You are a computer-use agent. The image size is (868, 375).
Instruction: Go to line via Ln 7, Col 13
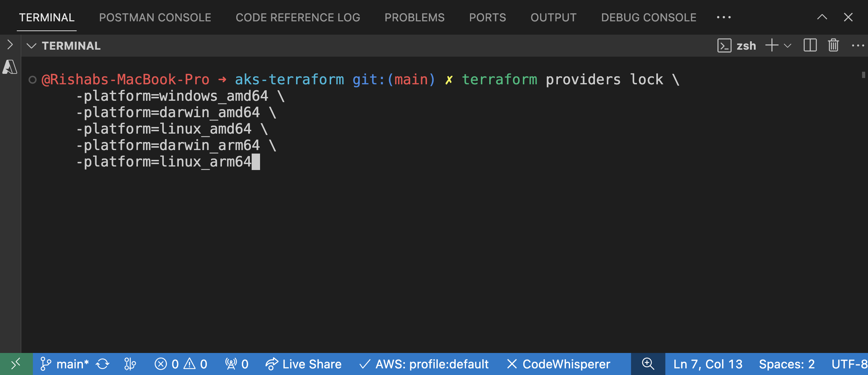708,364
